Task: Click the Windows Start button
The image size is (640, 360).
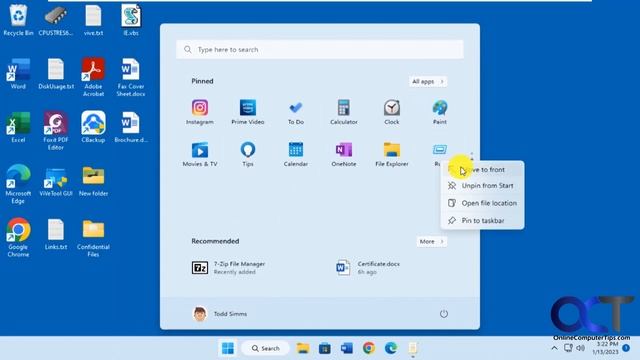Action: (228, 348)
